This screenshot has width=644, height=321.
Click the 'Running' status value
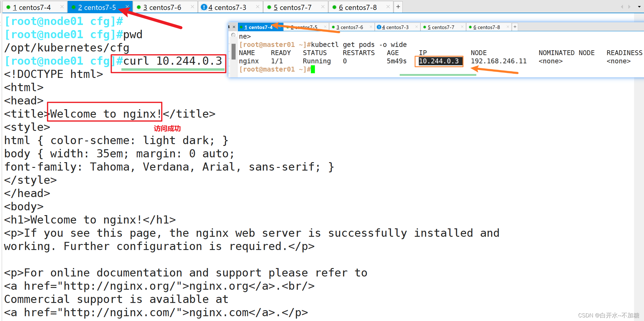click(x=317, y=61)
